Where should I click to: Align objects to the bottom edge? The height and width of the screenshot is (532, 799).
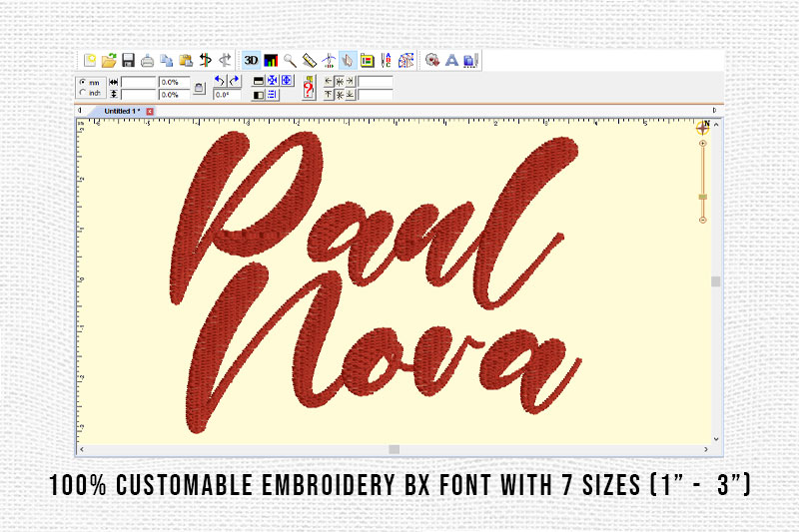tap(351, 95)
